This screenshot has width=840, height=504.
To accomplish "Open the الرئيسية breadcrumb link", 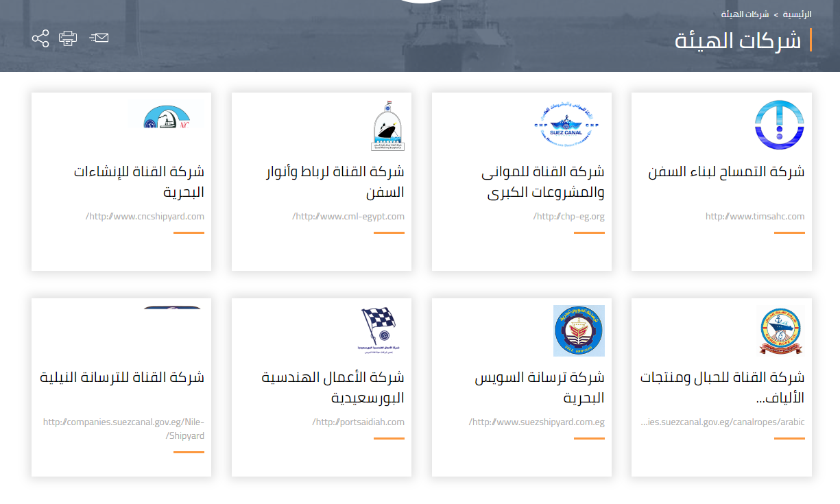I will (x=797, y=14).
